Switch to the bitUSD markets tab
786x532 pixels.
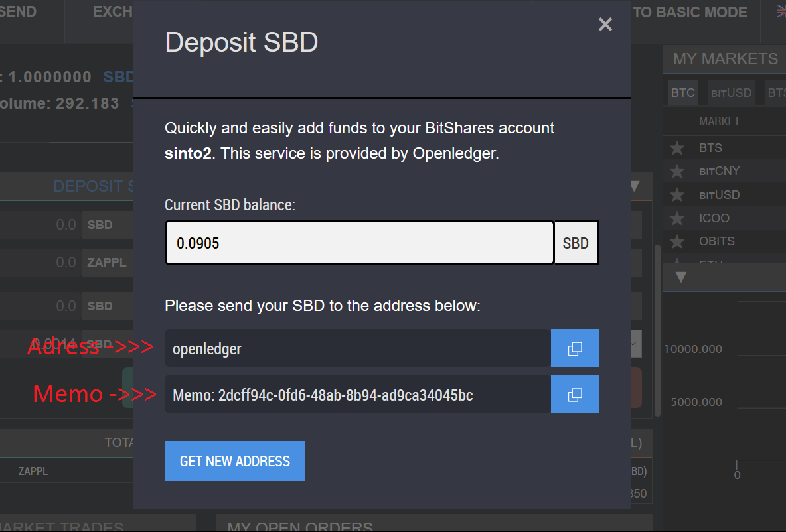coord(731,93)
